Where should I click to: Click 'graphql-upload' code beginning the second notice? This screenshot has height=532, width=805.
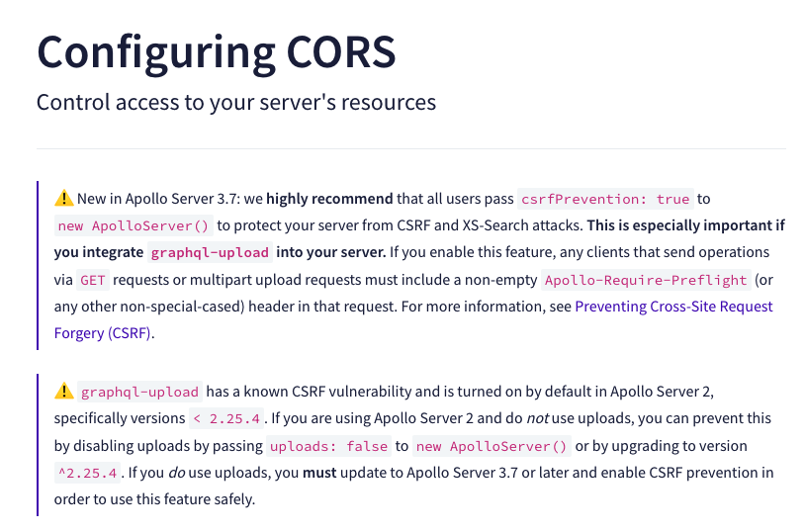tap(139, 392)
